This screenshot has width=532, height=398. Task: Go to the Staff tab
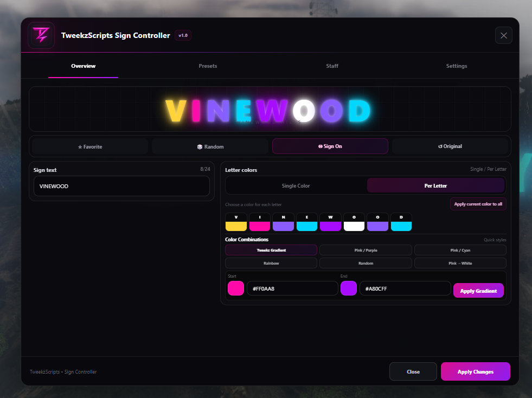332,66
